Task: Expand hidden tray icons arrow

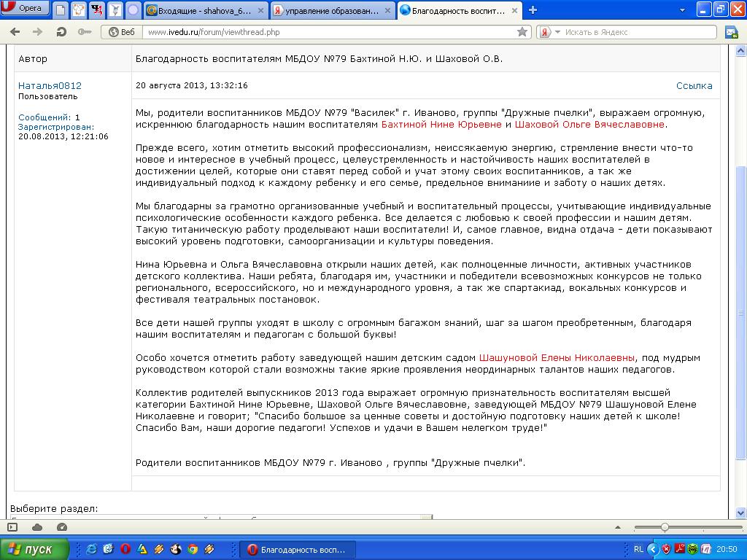Action: (653, 549)
